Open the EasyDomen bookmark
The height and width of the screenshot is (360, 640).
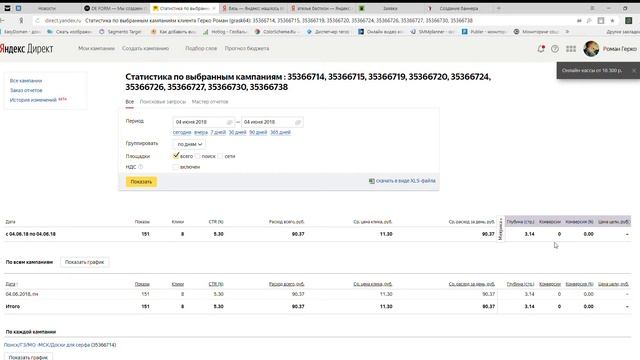click(x=20, y=31)
